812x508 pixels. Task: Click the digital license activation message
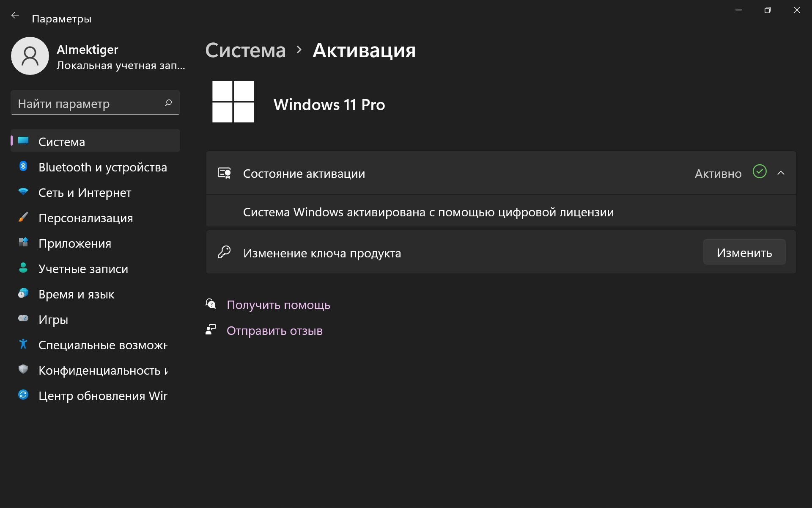pos(428,212)
